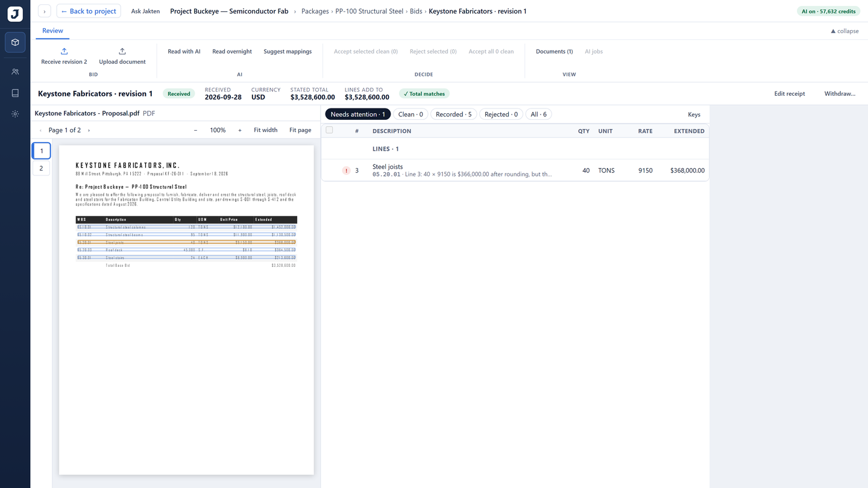Open the people sidebar icon
The width and height of the screenshot is (868, 488).
[x=15, y=72]
